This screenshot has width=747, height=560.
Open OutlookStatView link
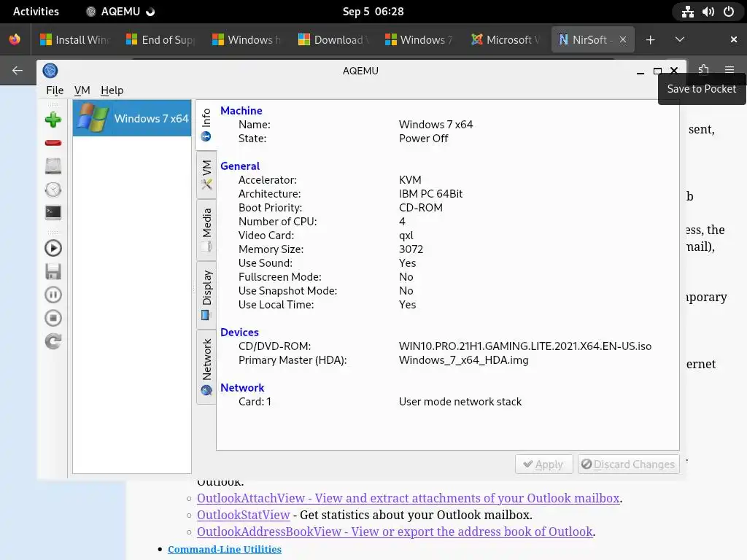244,515
